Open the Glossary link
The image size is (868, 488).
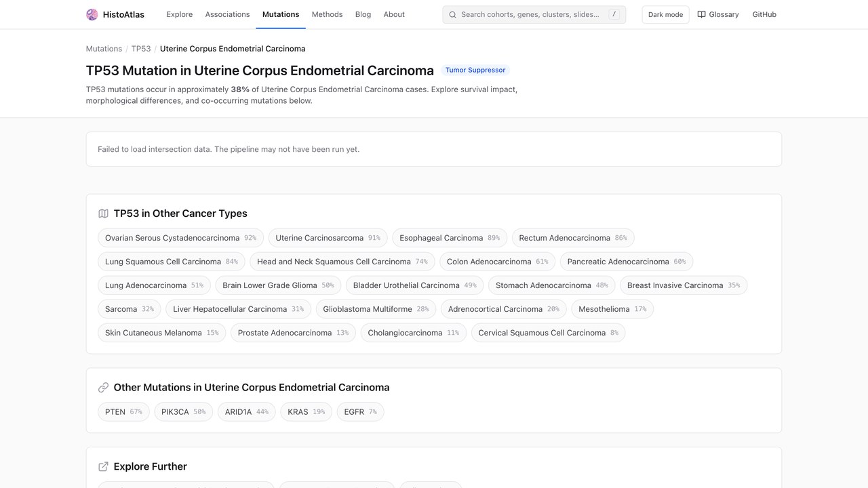[x=718, y=14]
